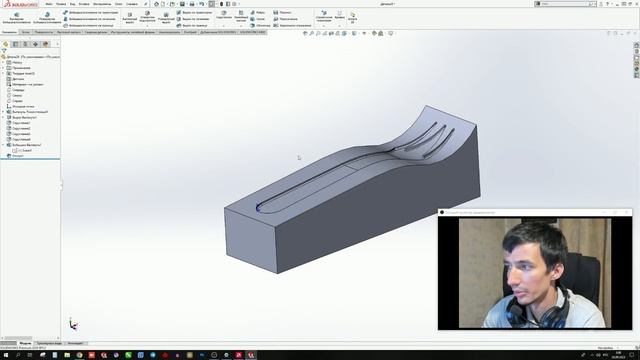Select the Revolved Boss/Base tool
Viewport: 640px width, 360px height.
click(47, 18)
